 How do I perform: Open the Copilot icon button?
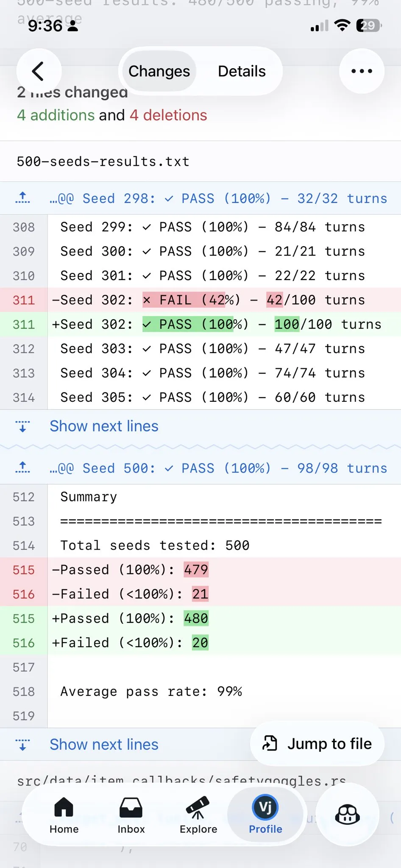click(x=347, y=814)
